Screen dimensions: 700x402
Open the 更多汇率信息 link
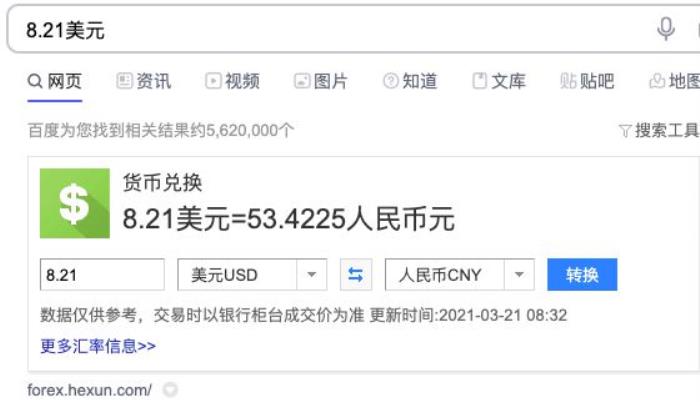click(98, 346)
